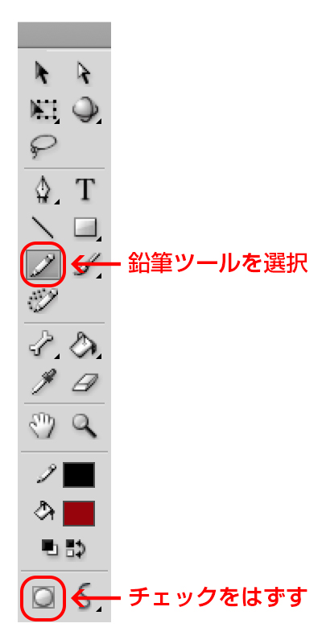
Task: Select the Text tool
Action: point(85,189)
